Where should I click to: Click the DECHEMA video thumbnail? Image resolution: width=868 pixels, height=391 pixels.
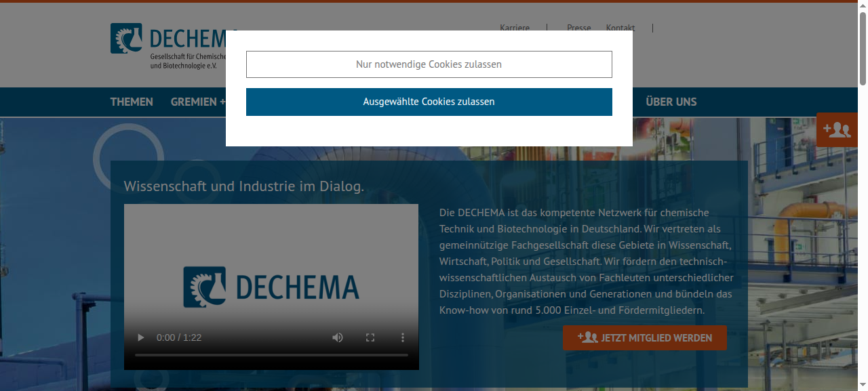tap(271, 287)
